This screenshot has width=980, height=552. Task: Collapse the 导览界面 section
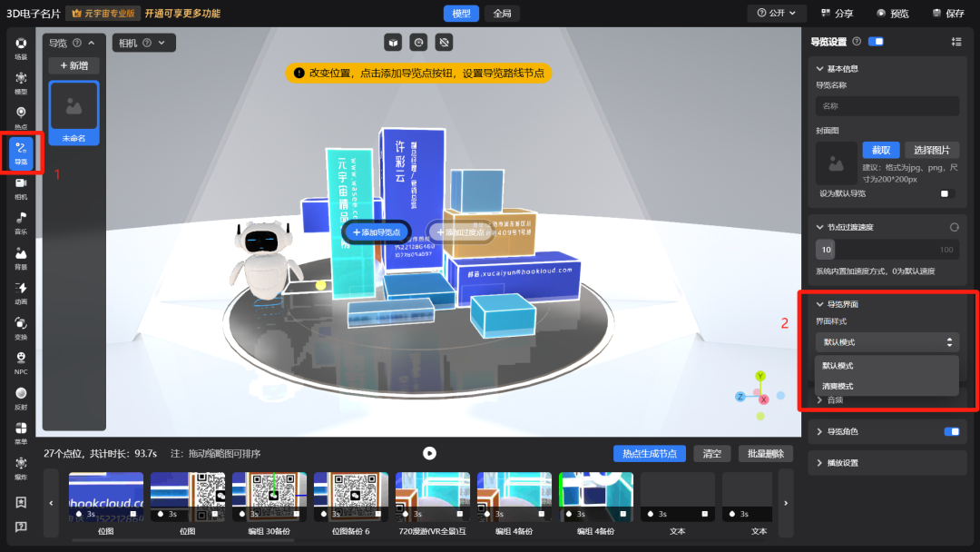pyautogui.click(x=819, y=304)
